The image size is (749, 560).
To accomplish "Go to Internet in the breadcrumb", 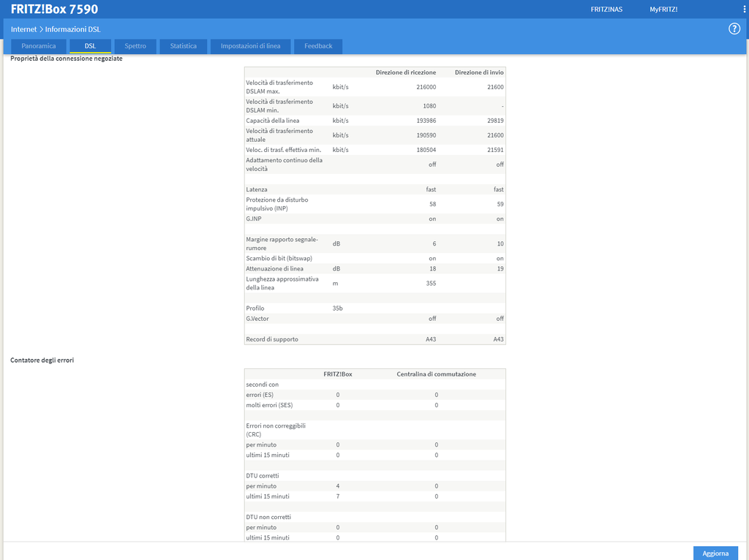I will [23, 29].
